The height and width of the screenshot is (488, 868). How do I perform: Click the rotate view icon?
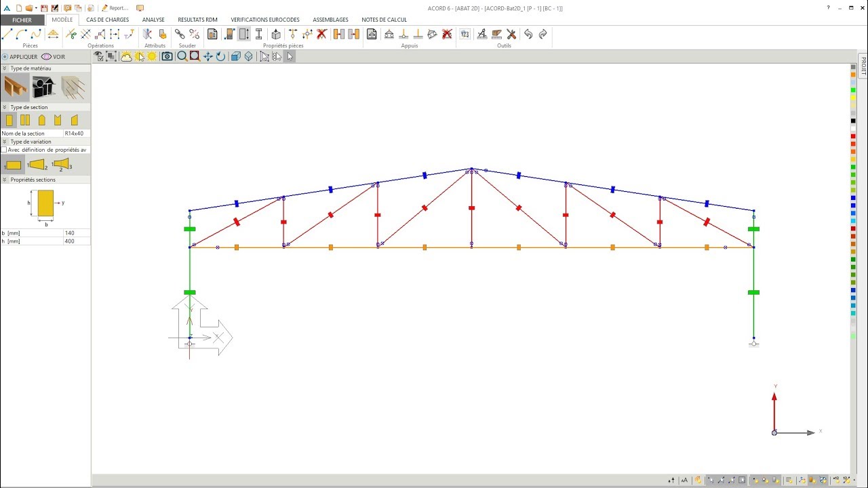click(220, 56)
